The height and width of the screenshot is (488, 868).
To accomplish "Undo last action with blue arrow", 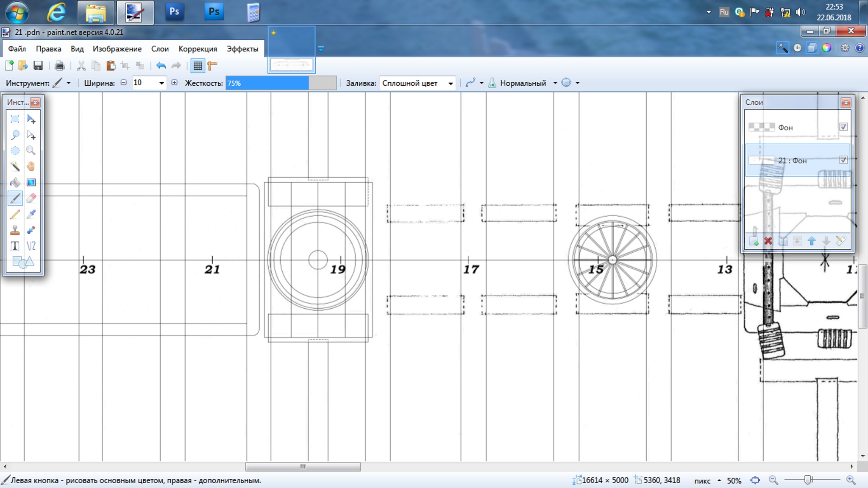I will pos(161,66).
